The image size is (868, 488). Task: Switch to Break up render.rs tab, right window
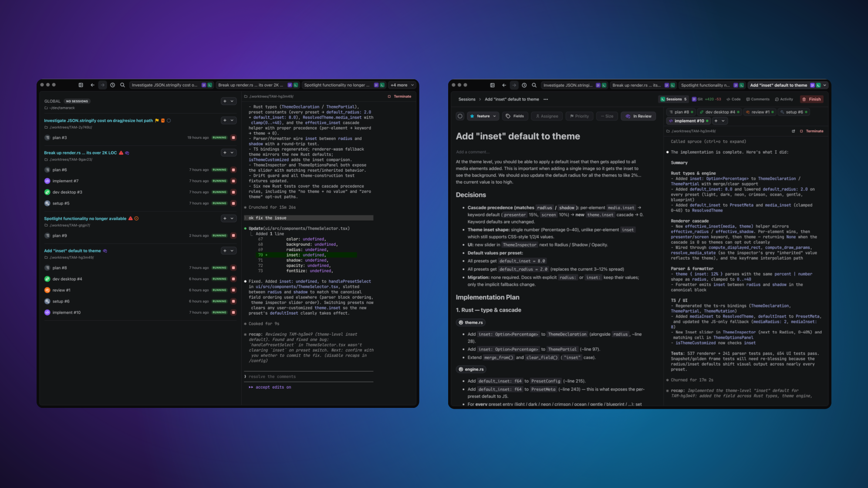click(643, 85)
